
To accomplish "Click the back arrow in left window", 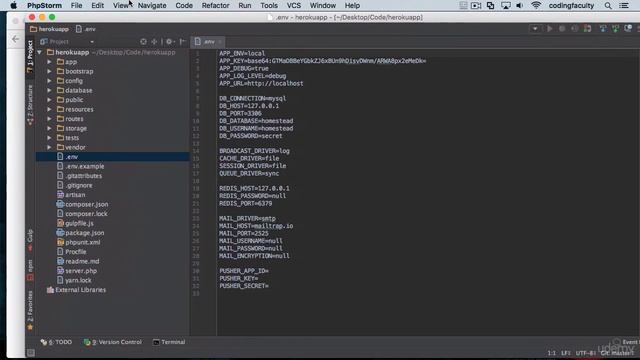I will click(16, 39).
